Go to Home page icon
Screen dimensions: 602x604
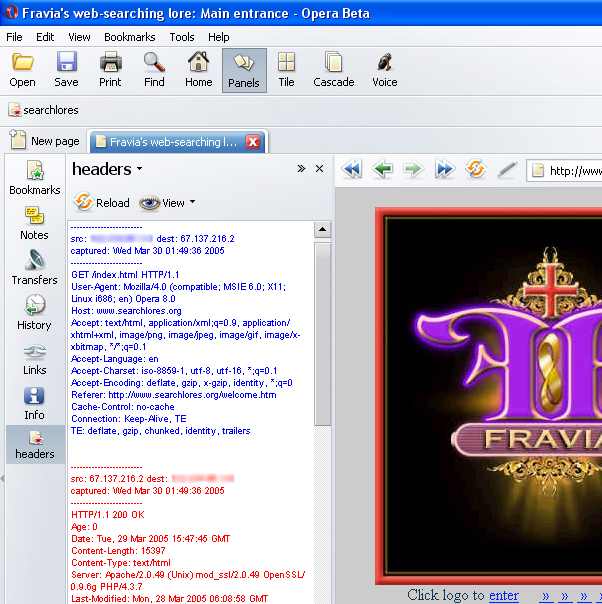point(198,70)
